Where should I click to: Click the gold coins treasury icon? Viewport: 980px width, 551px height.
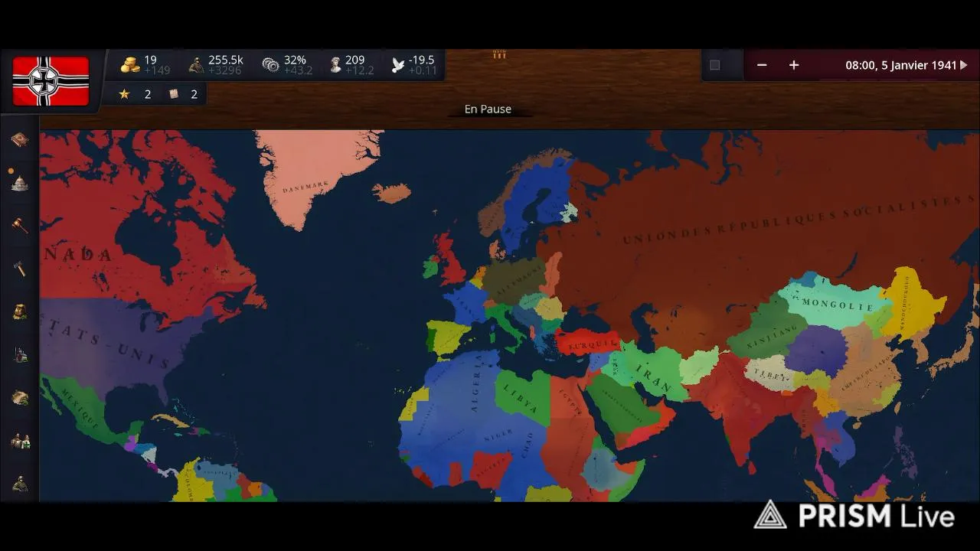130,65
